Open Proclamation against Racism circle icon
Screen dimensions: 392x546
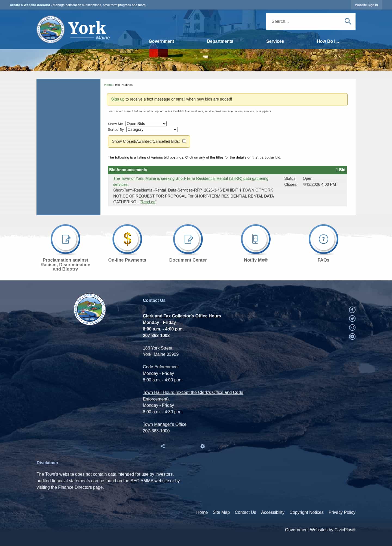(x=65, y=239)
